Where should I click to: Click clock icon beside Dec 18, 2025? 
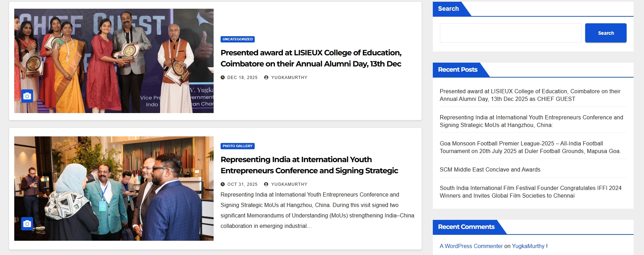click(223, 78)
